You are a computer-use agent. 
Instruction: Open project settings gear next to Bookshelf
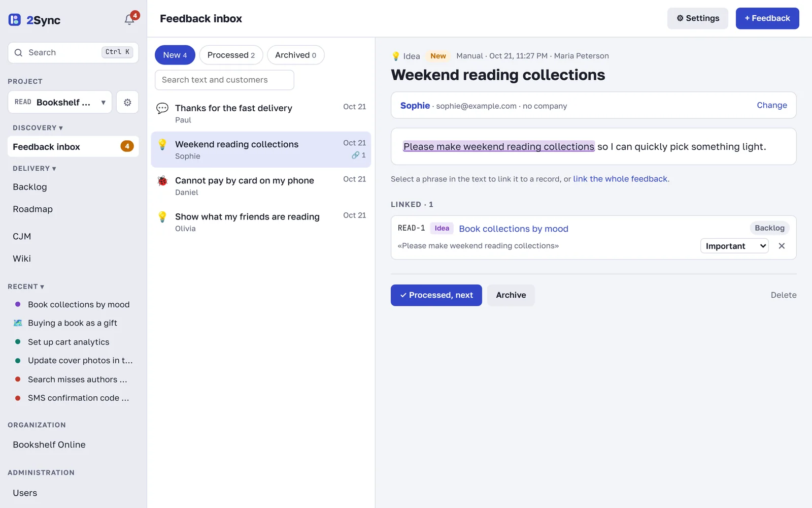[127, 102]
